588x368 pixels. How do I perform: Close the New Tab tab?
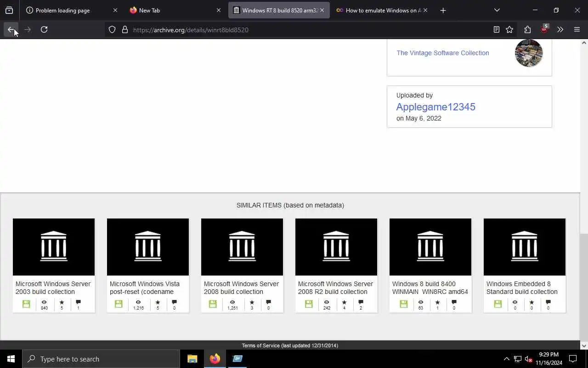point(219,10)
